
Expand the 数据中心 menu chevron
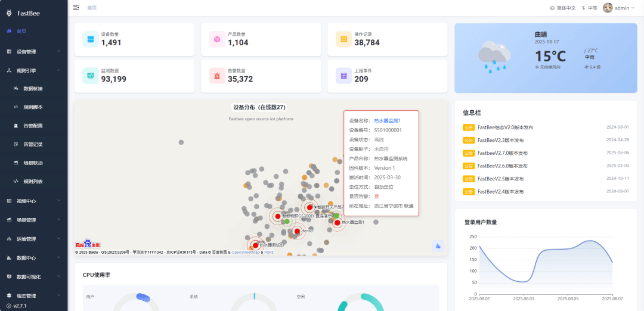click(x=58, y=258)
